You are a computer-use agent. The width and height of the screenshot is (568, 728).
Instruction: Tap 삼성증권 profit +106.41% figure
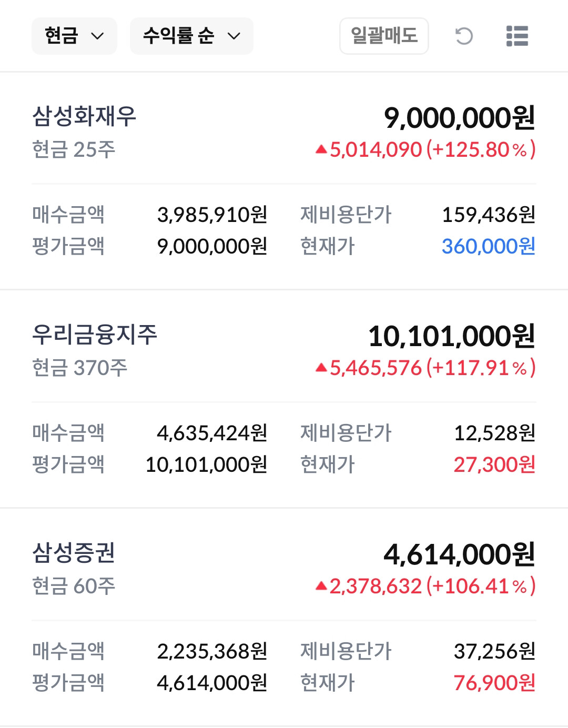[x=481, y=587]
